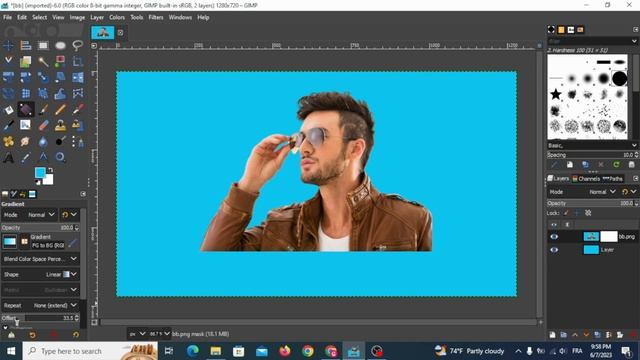This screenshot has height=360, width=640.
Task: Open the File menu
Action: (x=7, y=18)
